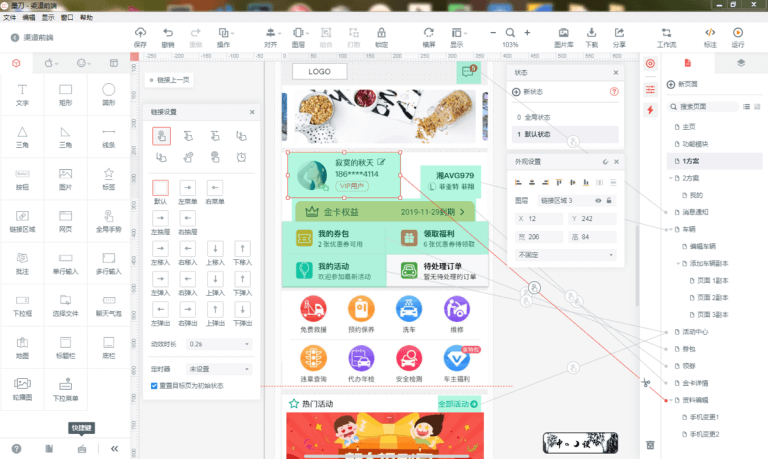
Task: Select the 文字 text widget
Action: (x=23, y=95)
